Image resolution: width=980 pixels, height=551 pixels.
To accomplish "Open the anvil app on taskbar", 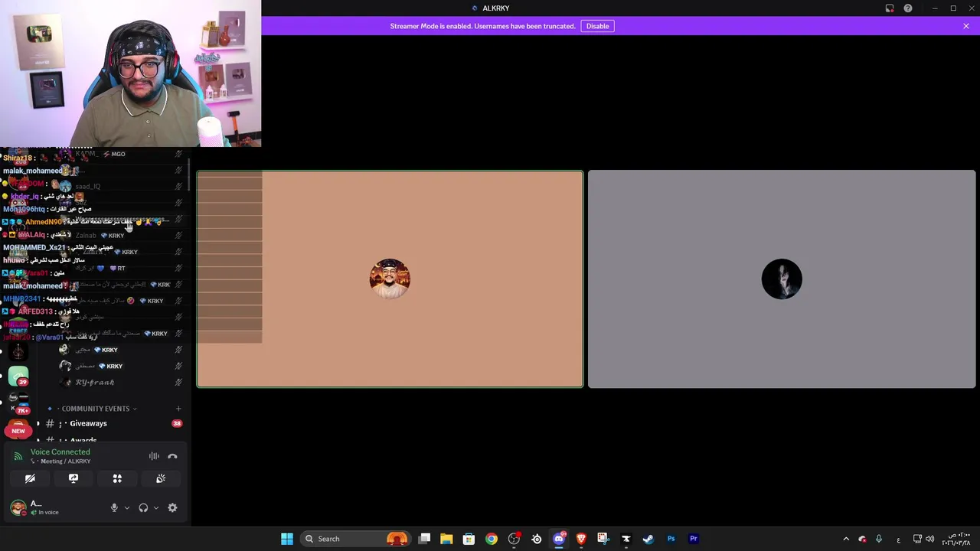I will [626, 539].
